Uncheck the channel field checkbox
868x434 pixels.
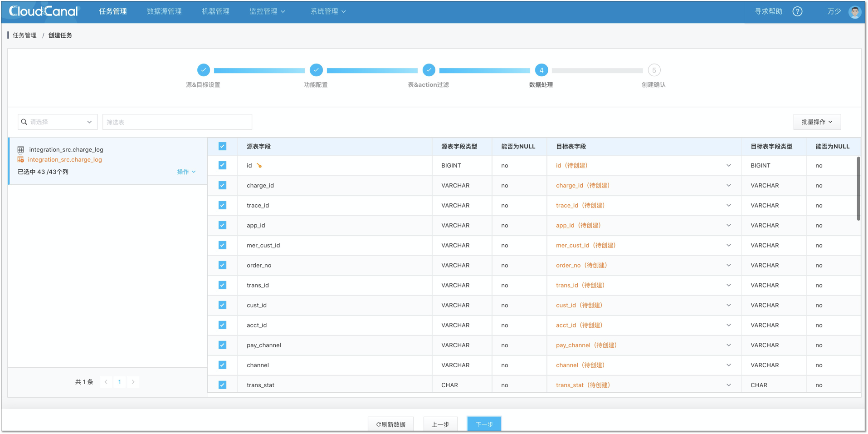click(x=222, y=365)
